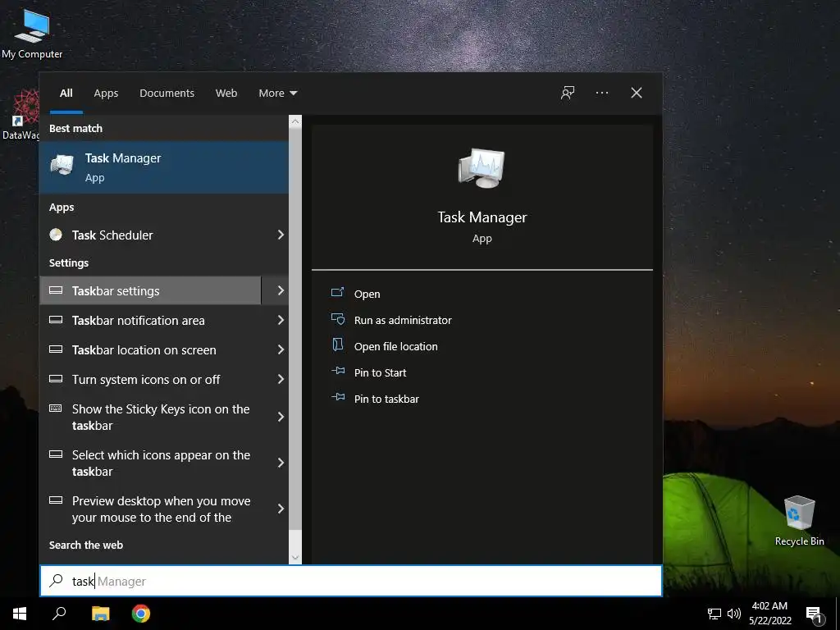Screen dimensions: 840x630
Task: Click the Task Scheduler clock icon
Action: [56, 235]
